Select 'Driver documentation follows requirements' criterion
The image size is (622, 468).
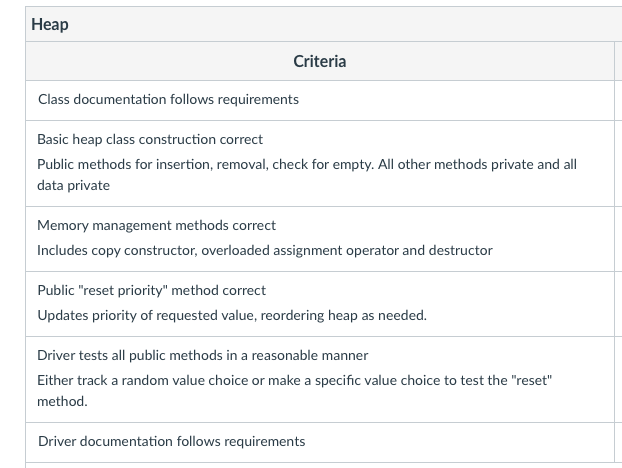(171, 441)
